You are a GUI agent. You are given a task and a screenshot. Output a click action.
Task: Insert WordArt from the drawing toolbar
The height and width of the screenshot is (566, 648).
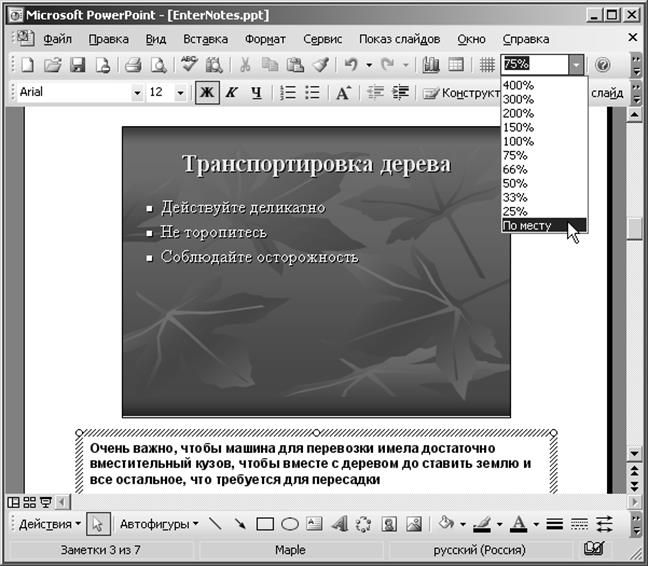(338, 523)
